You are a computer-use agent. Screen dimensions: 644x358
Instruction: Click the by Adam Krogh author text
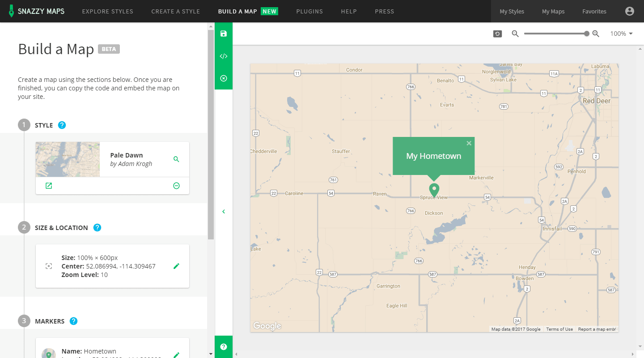[x=131, y=164]
